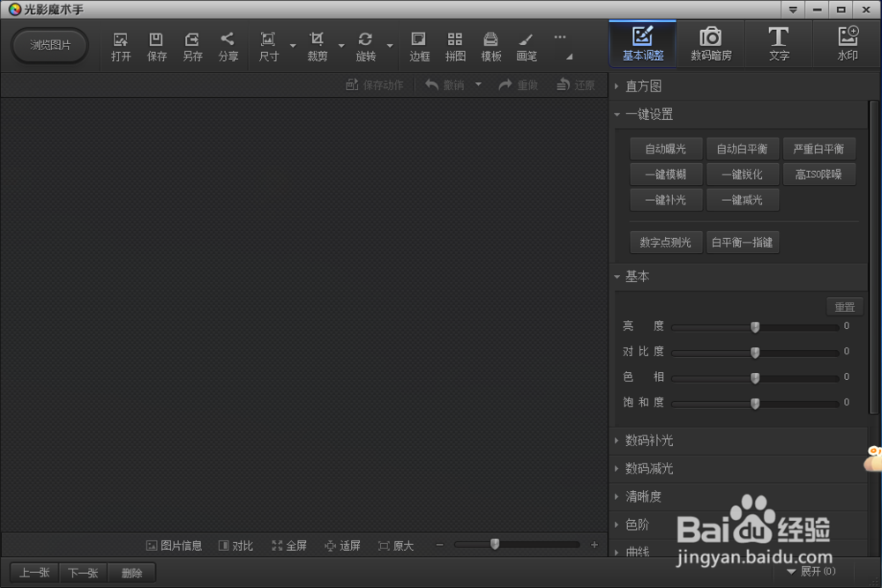Click the 旋转 rotate tool
Screen dimensions: 882x588
tap(365, 46)
